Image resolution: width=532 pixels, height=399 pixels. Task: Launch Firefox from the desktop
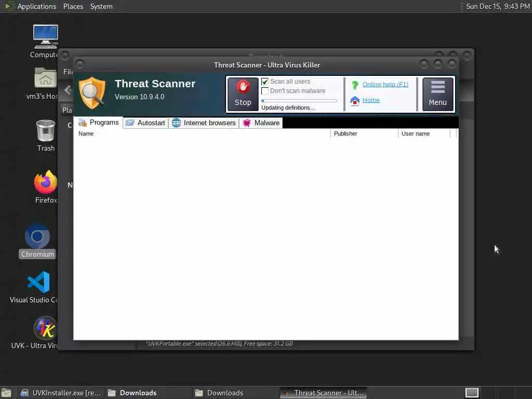46,182
